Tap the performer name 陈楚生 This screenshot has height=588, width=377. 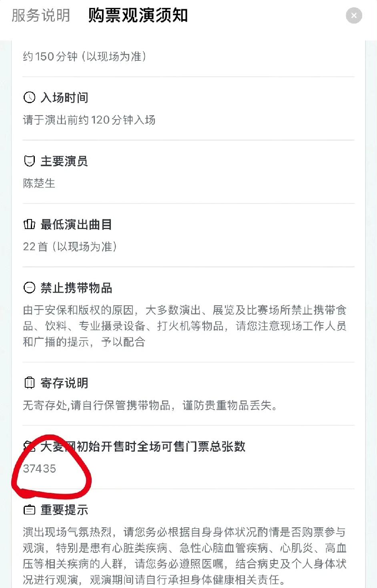39,183
